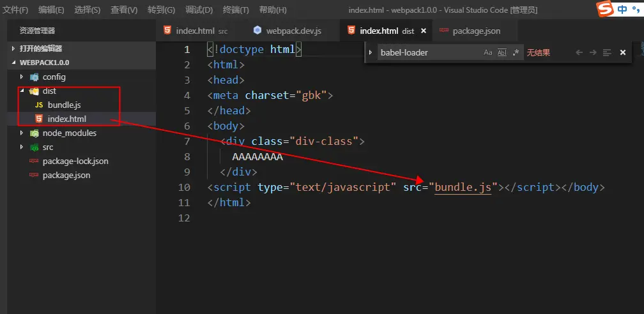Image resolution: width=644 pixels, height=314 pixels.
Task: Click the dist folder icon
Action: 34,91
